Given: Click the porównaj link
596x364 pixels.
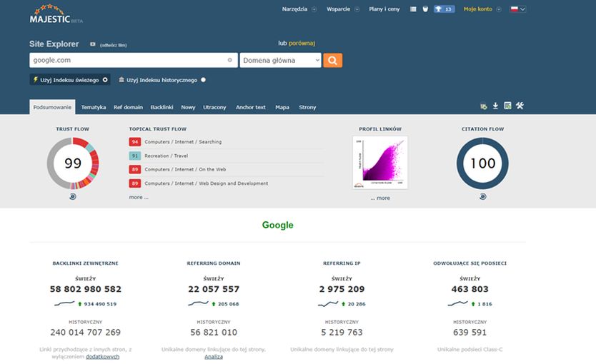Looking at the screenshot, I should coord(302,43).
